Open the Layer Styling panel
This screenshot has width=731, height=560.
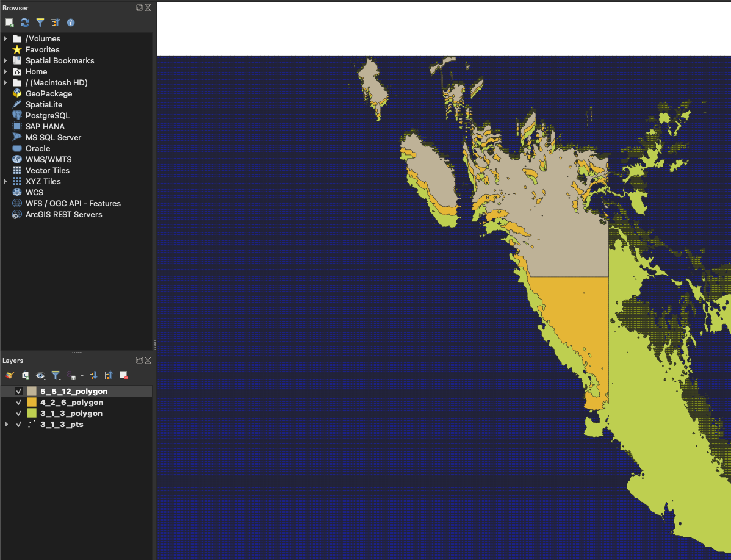pos(9,375)
